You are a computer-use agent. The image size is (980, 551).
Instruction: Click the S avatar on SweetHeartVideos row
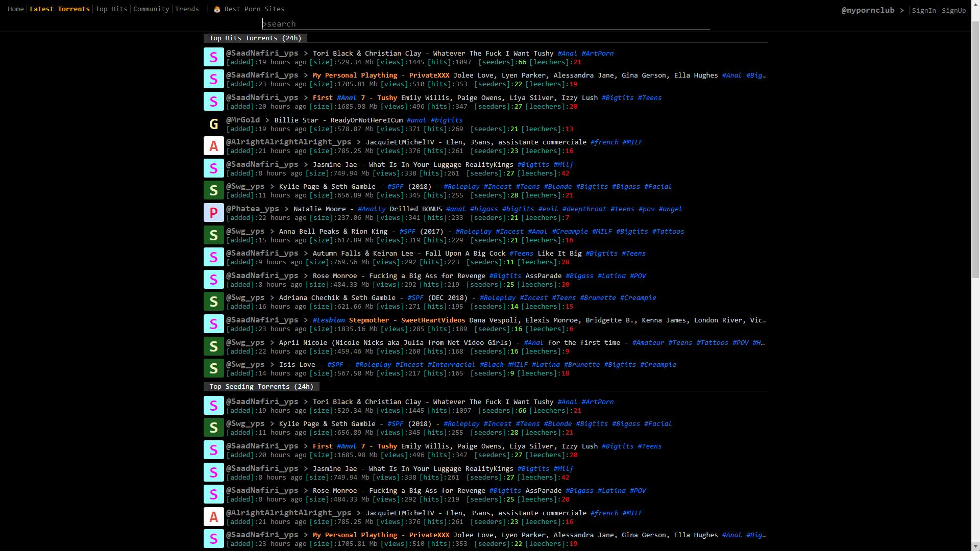[214, 324]
